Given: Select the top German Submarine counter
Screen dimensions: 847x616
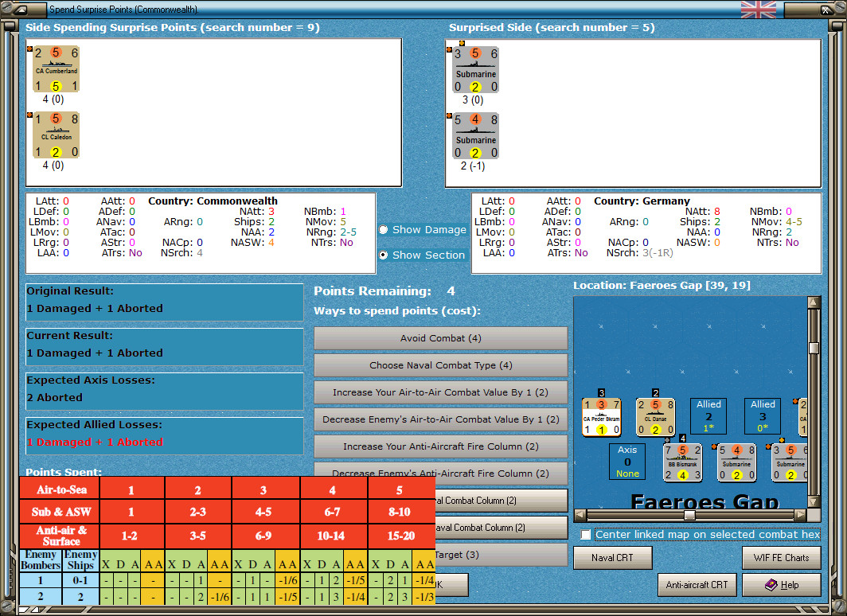Looking at the screenshot, I should [475, 70].
